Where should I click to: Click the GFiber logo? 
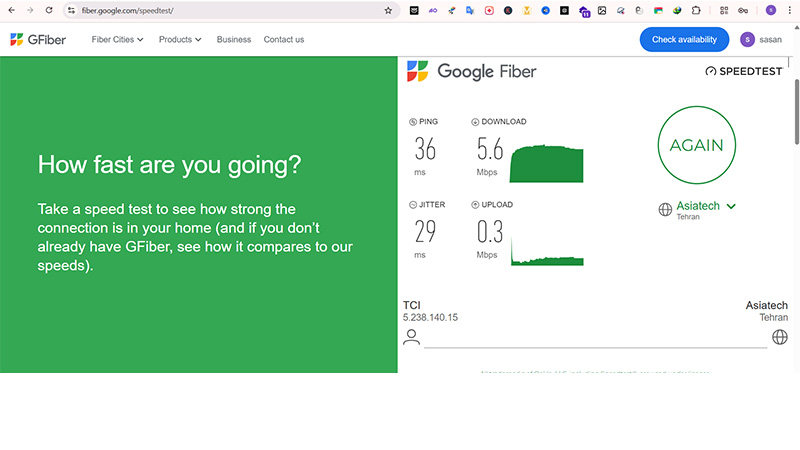(38, 39)
